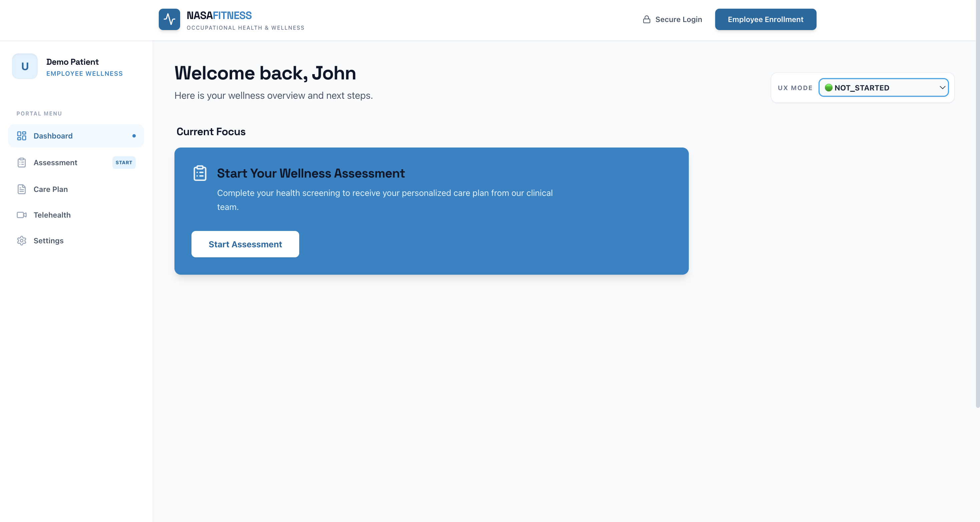The width and height of the screenshot is (980, 522).
Task: Click the Demo Patient name
Action: (x=72, y=62)
